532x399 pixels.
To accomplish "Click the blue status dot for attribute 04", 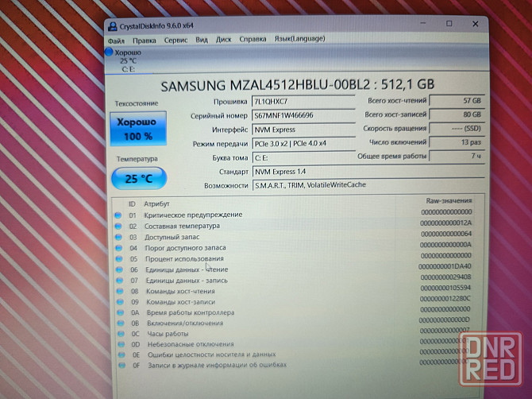I will pyautogui.click(x=119, y=248).
